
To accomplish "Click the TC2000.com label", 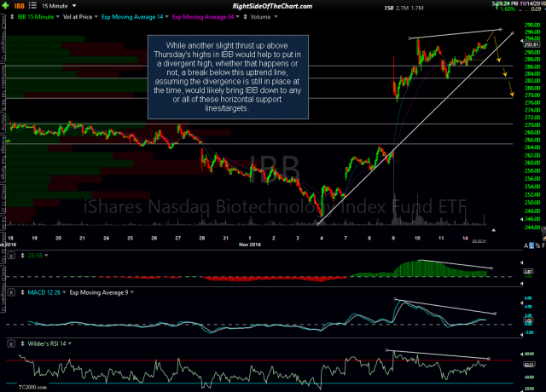I will tap(32, 387).
